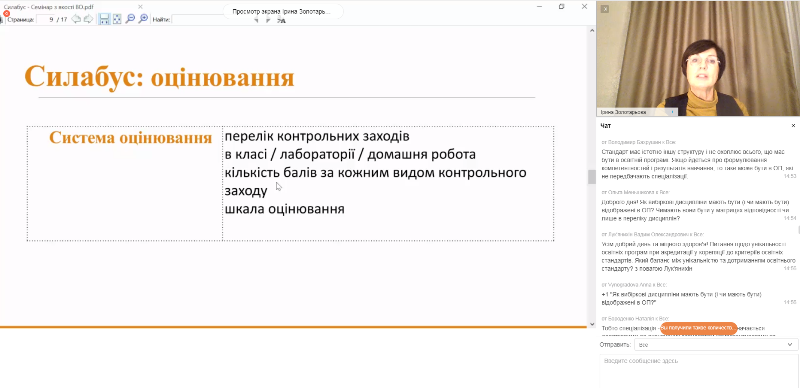Click the document scroll-up arrow
This screenshot has height=388, width=800.
click(x=592, y=31)
